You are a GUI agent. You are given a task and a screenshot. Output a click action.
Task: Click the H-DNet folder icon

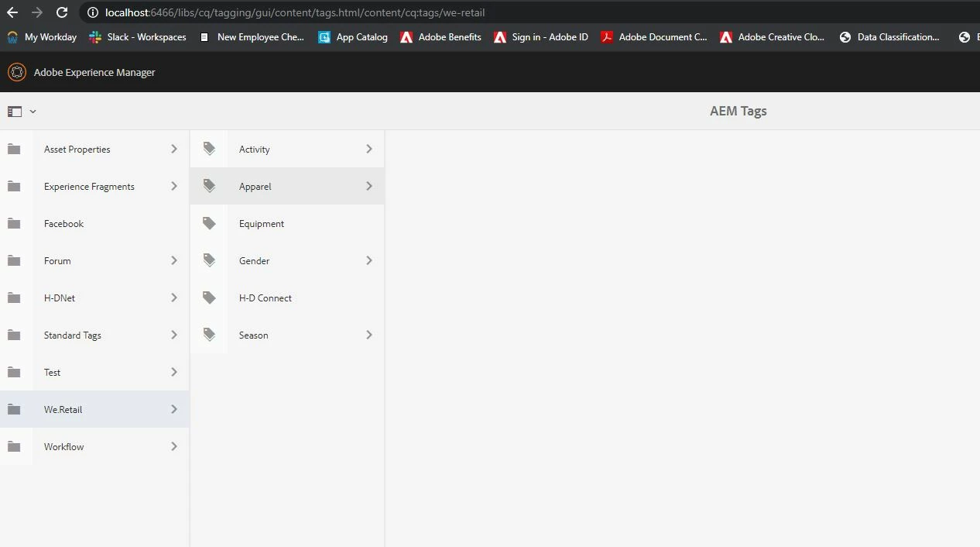[14, 298]
